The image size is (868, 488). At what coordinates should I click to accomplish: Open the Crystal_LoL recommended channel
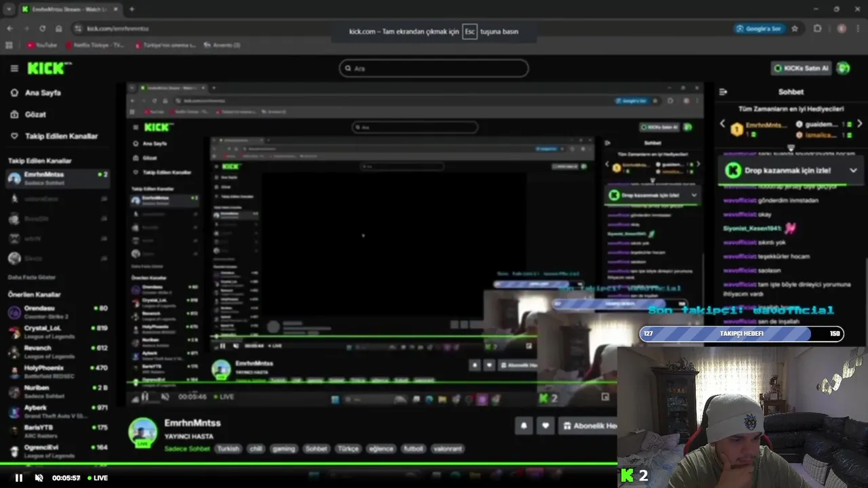point(57,332)
